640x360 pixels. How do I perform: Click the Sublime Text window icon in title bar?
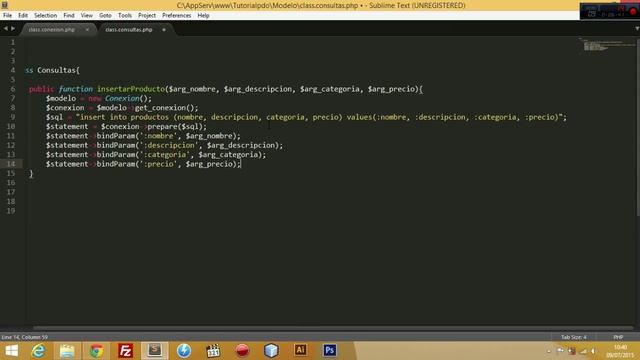coord(4,5)
